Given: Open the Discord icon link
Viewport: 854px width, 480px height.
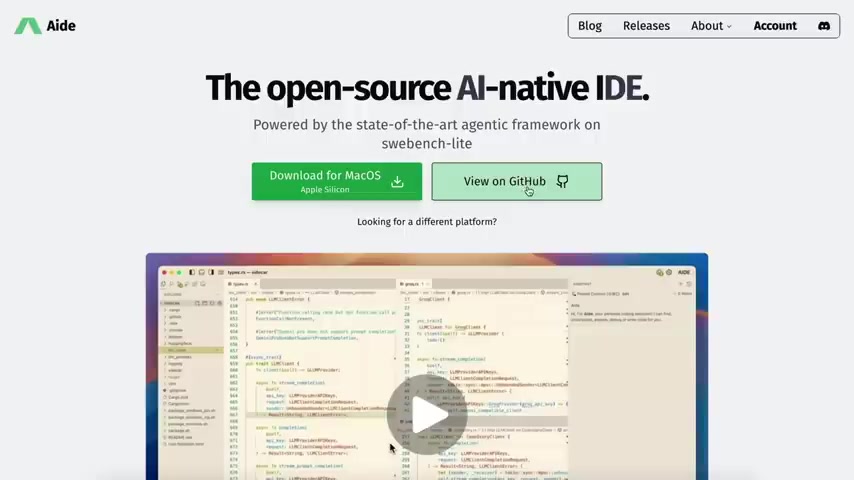Looking at the screenshot, I should pyautogui.click(x=824, y=26).
